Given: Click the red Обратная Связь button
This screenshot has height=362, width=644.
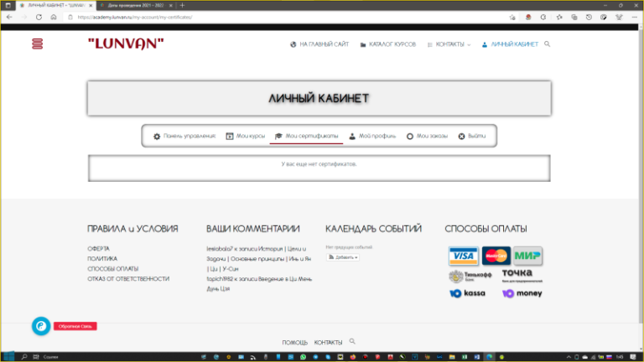Looking at the screenshot, I should tap(75, 326).
